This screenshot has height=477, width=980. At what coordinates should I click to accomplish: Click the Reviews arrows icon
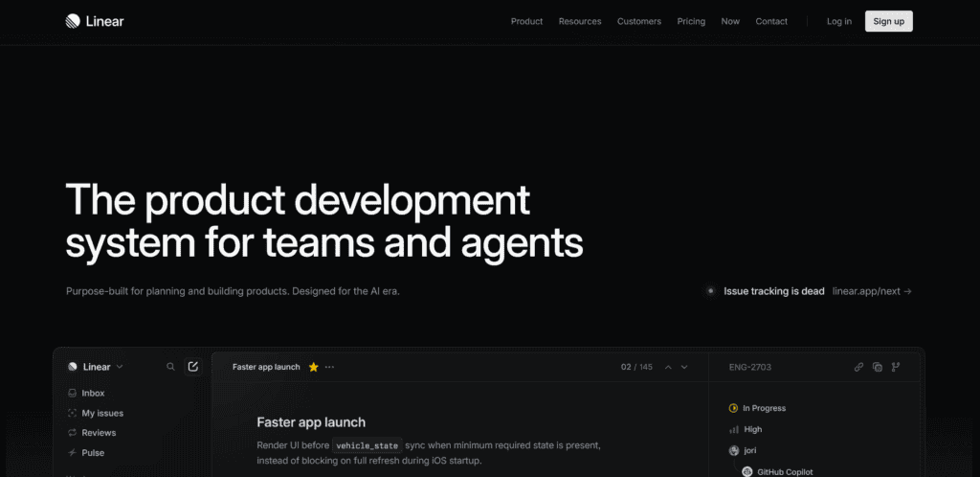coord(72,433)
